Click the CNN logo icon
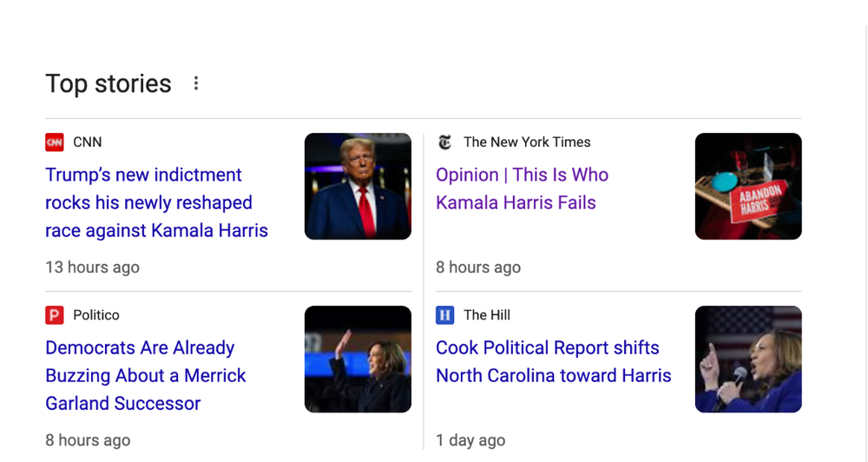This screenshot has width=868, height=462. [55, 142]
